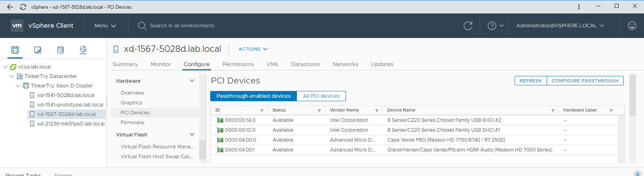644x176 pixels.
Task: Collapse the vcsa.lab.local tree node
Action: click(x=6, y=67)
